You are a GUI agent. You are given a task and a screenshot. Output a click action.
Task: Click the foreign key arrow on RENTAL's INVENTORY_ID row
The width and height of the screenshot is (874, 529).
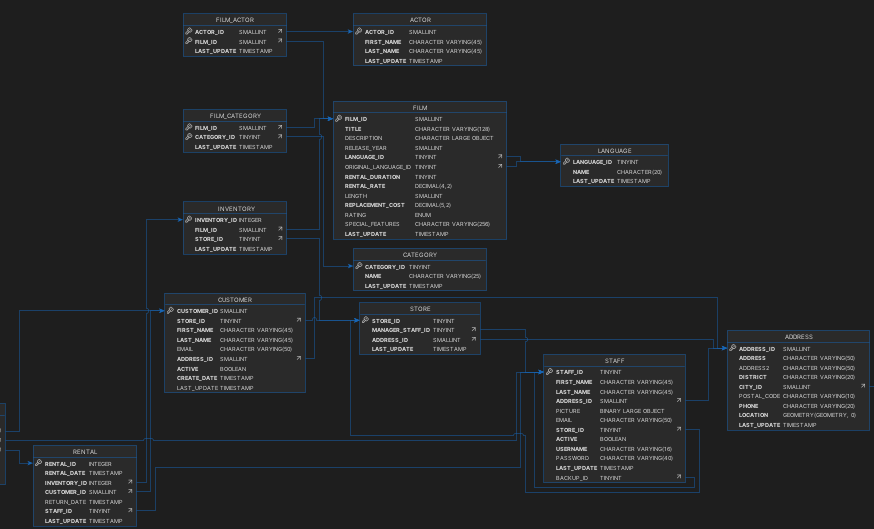tap(130, 483)
